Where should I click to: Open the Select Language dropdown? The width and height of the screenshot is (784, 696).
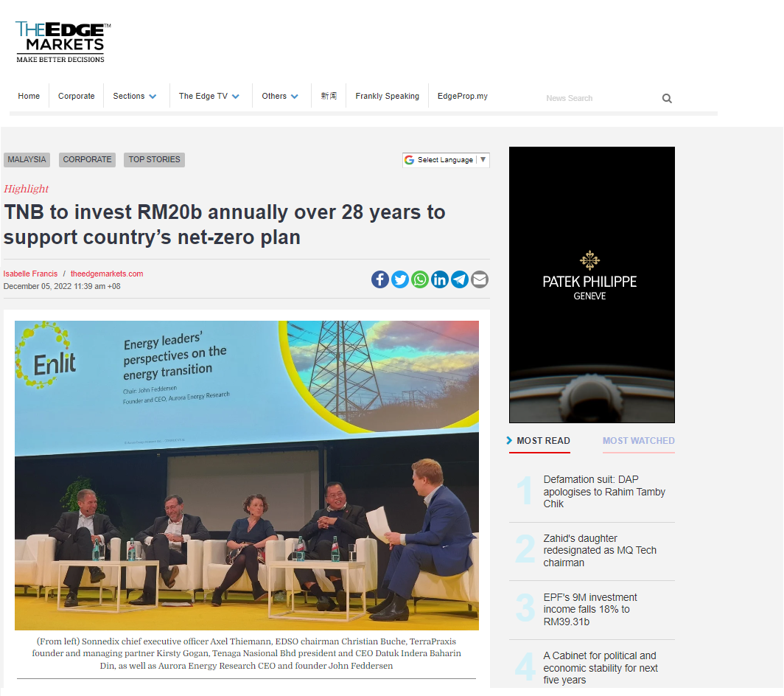[446, 159]
